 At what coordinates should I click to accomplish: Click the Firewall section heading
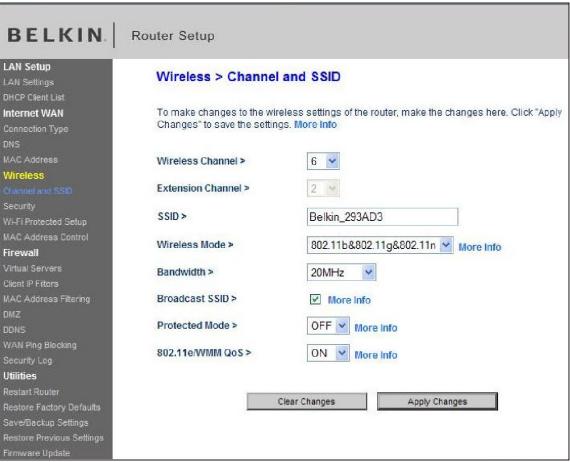coord(21,253)
